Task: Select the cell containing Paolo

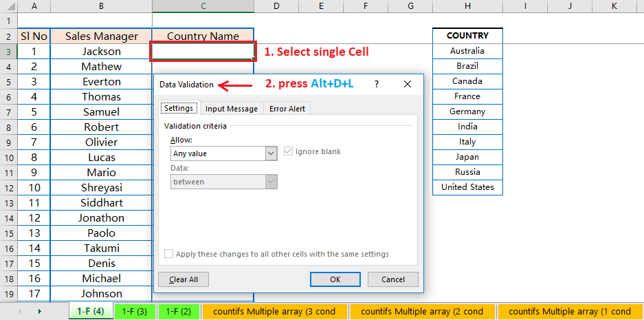Action: click(x=101, y=233)
